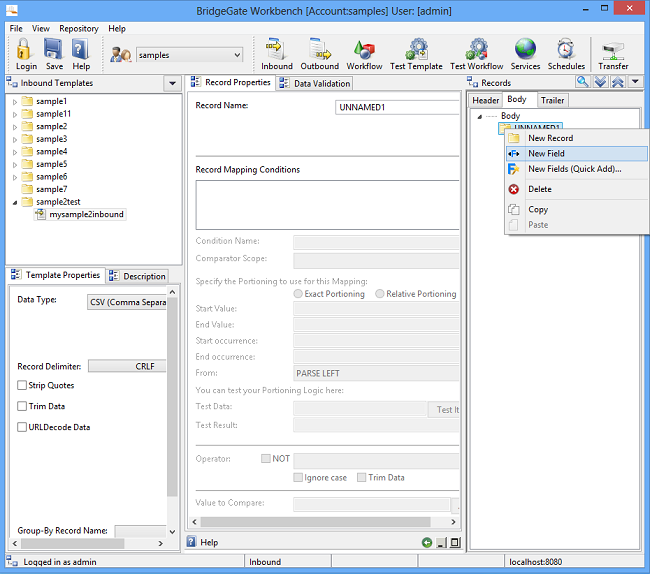Open the Help menu in menu bar
Image resolution: width=650 pixels, height=574 pixels.
pyautogui.click(x=117, y=29)
